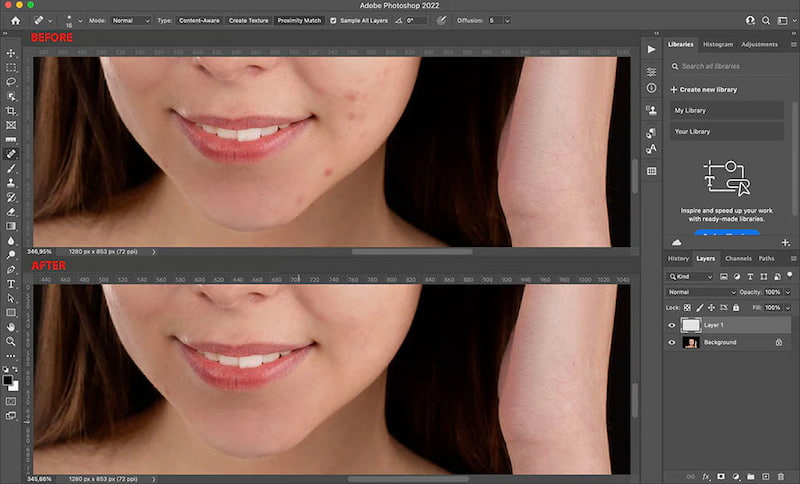Select the Spot Healing Brush tool

point(11,154)
